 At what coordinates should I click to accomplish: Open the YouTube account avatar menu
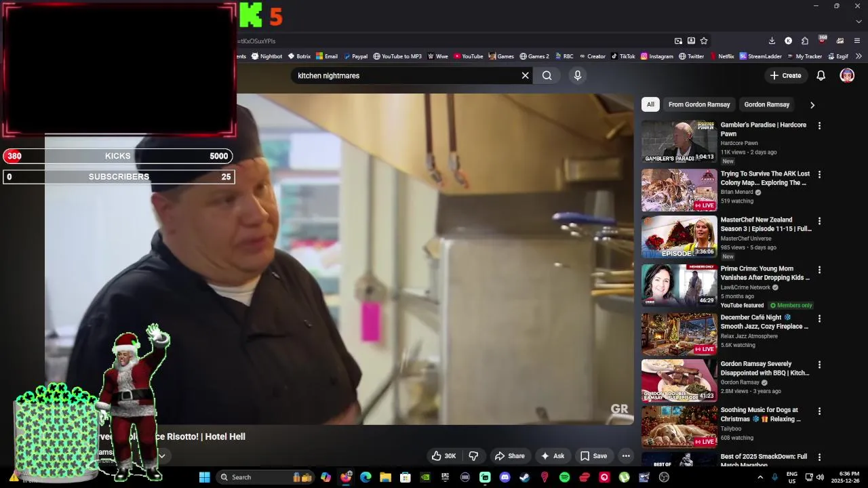pyautogui.click(x=847, y=75)
